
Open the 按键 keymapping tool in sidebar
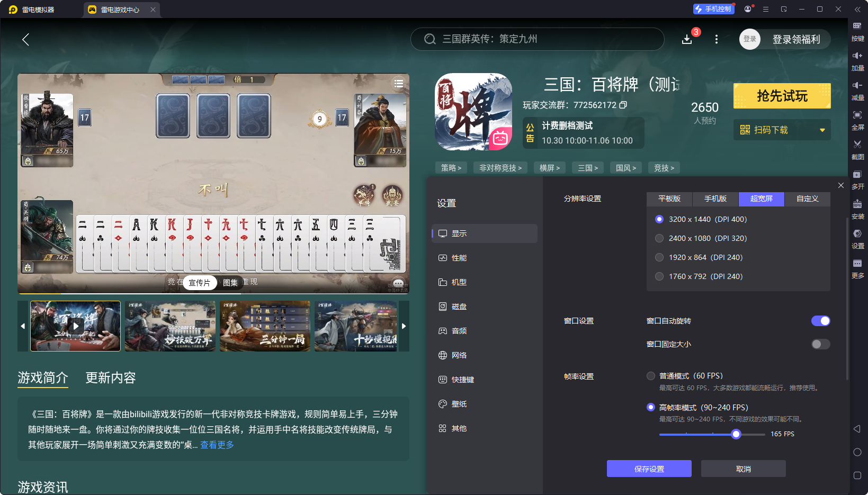pos(857,31)
